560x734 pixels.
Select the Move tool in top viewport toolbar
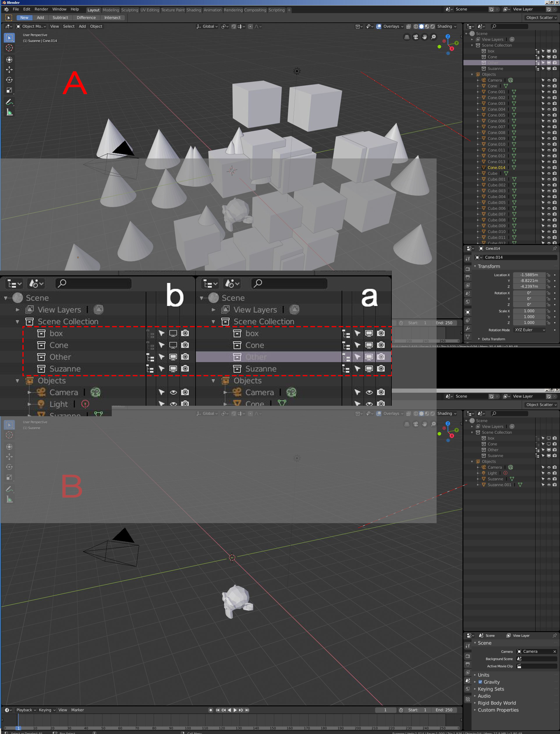(9, 70)
